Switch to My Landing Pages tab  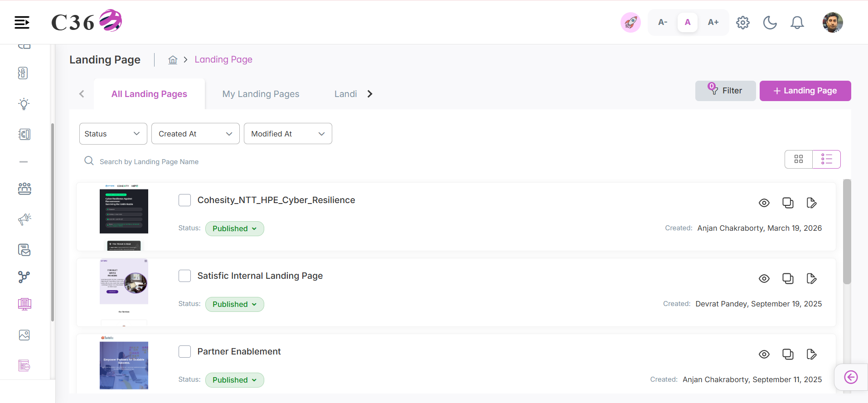(261, 94)
